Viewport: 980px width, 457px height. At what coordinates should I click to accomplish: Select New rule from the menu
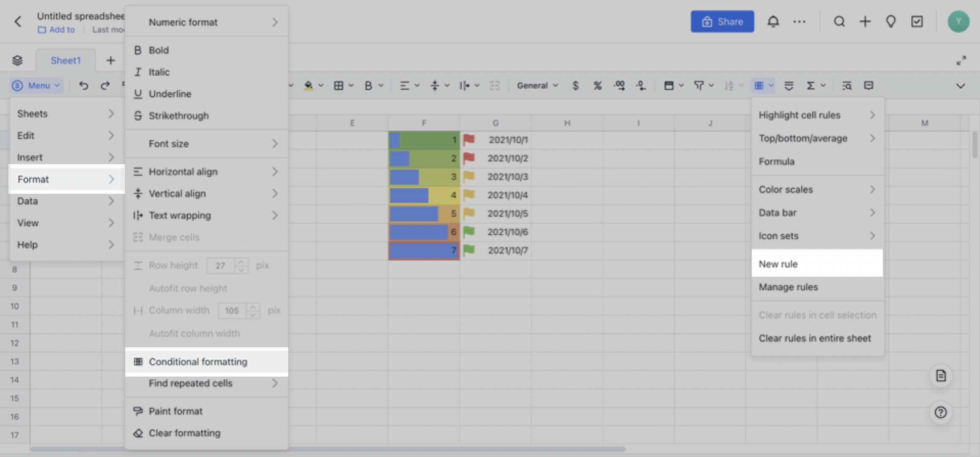[x=778, y=264]
